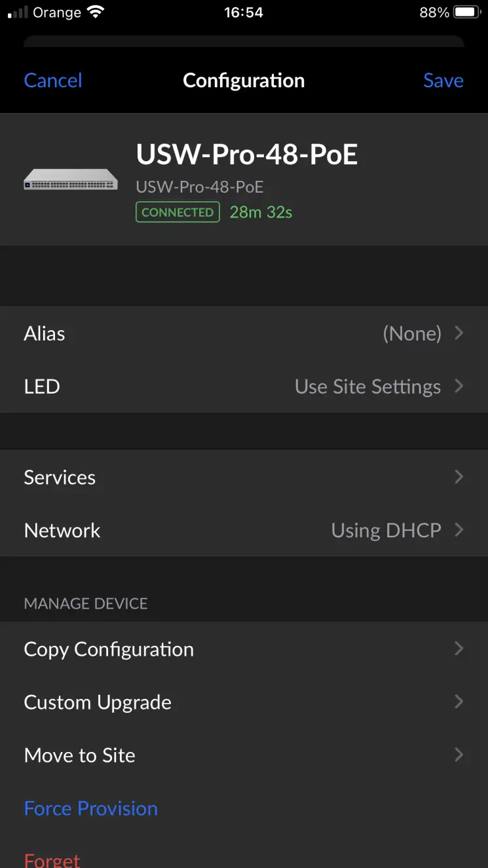Image resolution: width=488 pixels, height=868 pixels.
Task: Tap the battery icon in status bar
Action: 468,12
